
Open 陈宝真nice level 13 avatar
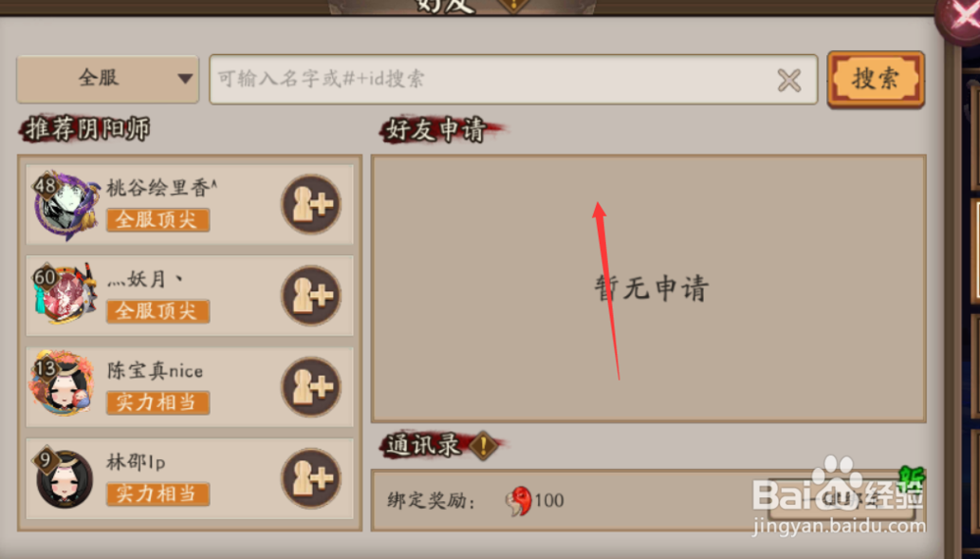coord(63,384)
